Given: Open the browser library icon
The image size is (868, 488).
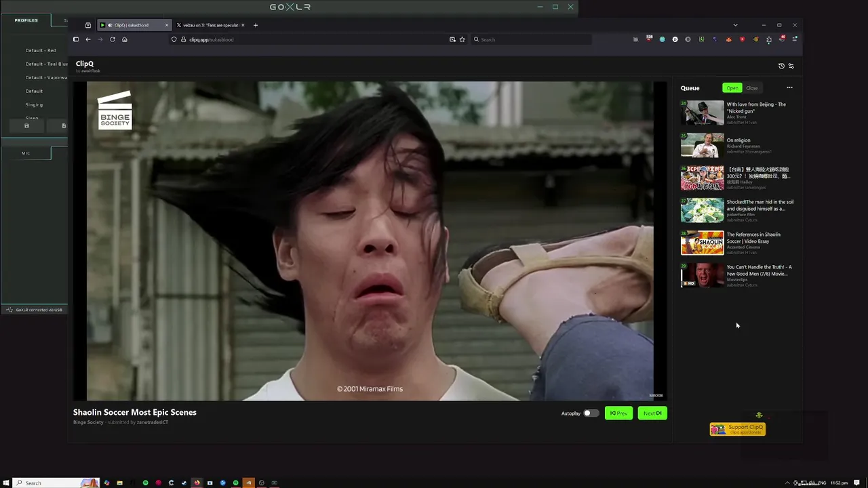Looking at the screenshot, I should 635,39.
